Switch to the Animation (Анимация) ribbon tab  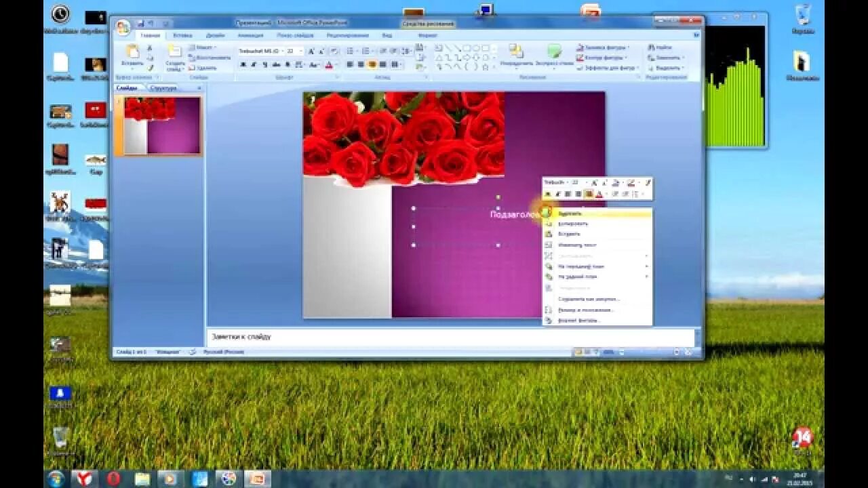tap(250, 35)
